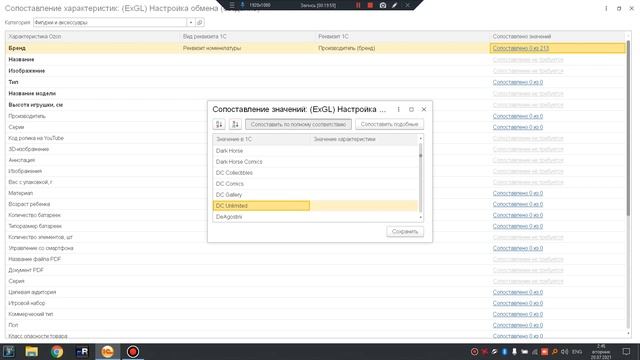Viewport: 640px width, 360px height.
Task: Open Сопоставлено link in Тип row
Action: pyautogui.click(x=518, y=82)
